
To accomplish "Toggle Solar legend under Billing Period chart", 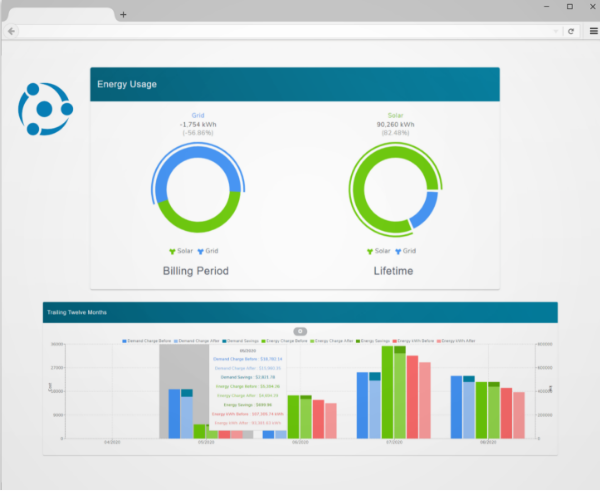I will [181, 251].
